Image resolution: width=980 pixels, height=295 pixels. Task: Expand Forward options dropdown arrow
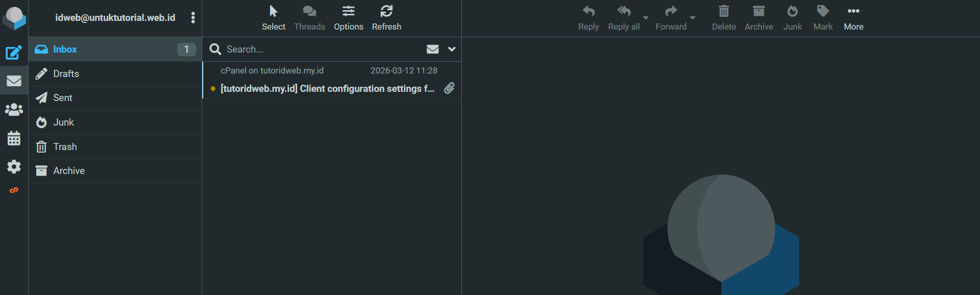[x=692, y=18]
